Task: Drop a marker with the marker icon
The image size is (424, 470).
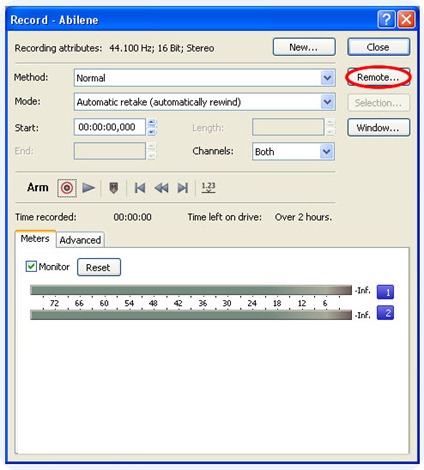Action: (114, 188)
